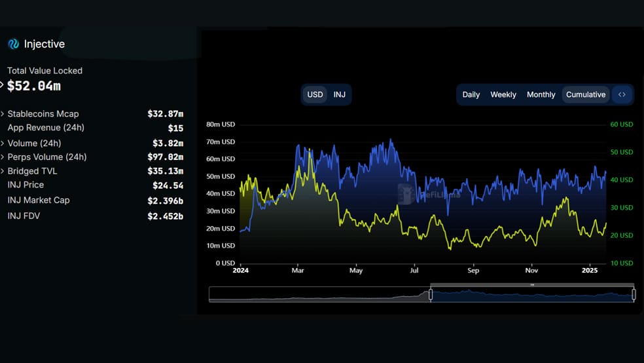Click the $2.396b market cap value
Screen dimensions: 644x363
[x=166, y=201]
